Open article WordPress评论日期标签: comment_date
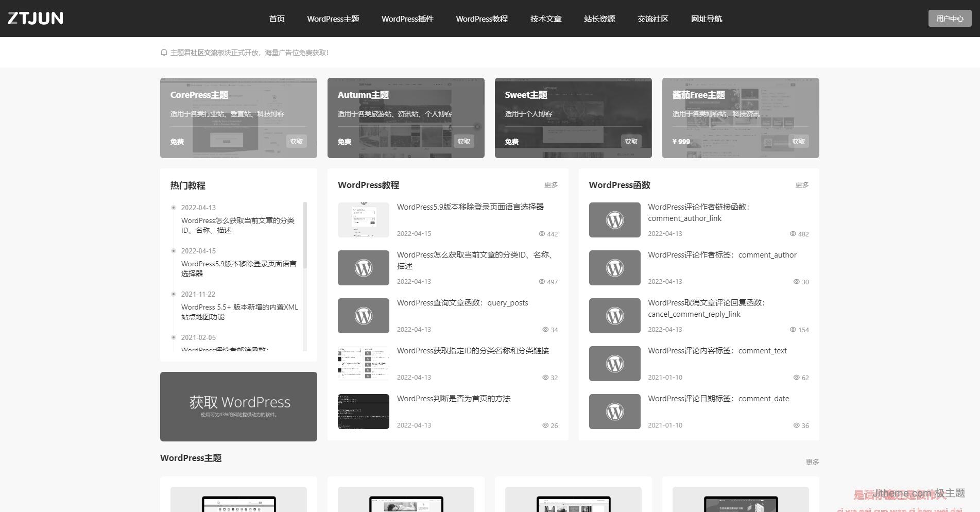Viewport: 980px width, 512px height. coord(718,399)
